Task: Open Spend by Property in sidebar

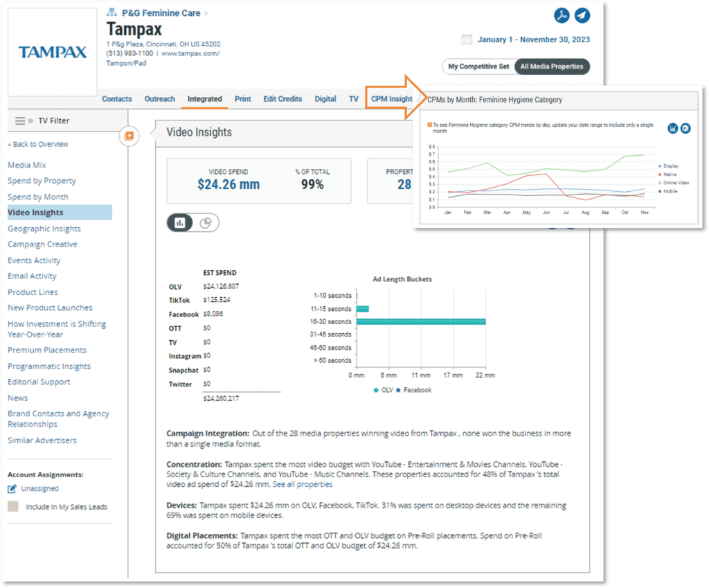Action: coord(42,181)
